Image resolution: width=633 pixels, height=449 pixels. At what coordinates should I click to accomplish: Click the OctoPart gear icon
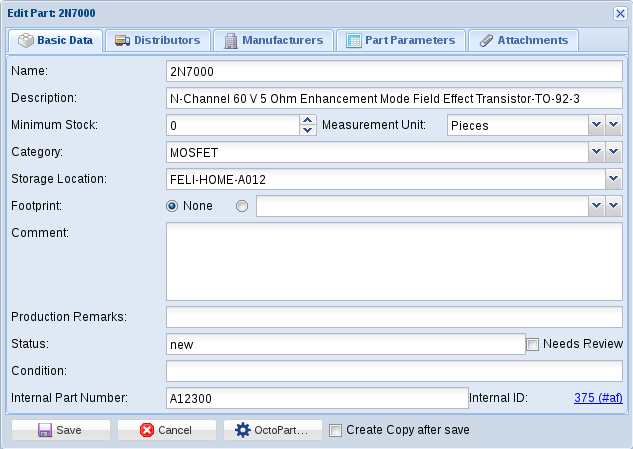click(243, 430)
